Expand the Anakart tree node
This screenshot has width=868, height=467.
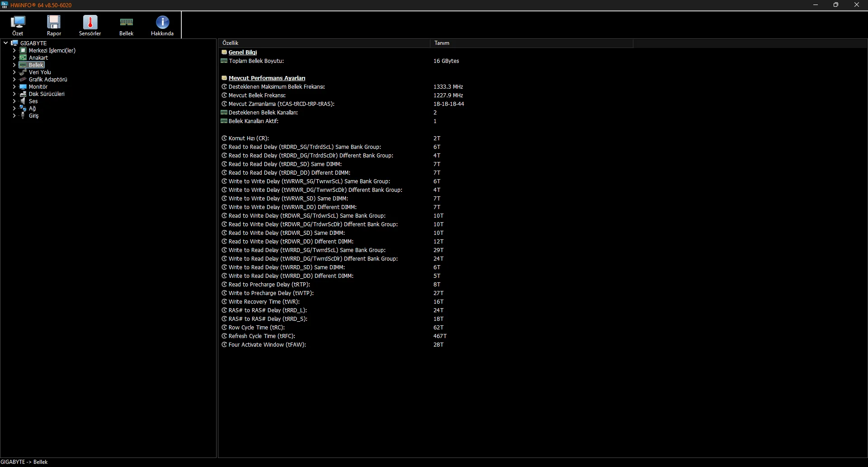pyautogui.click(x=14, y=57)
